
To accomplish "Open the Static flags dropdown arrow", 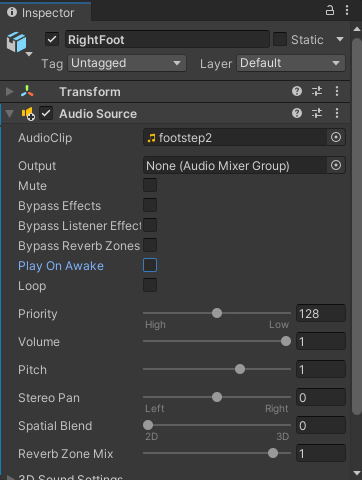I will pos(340,39).
